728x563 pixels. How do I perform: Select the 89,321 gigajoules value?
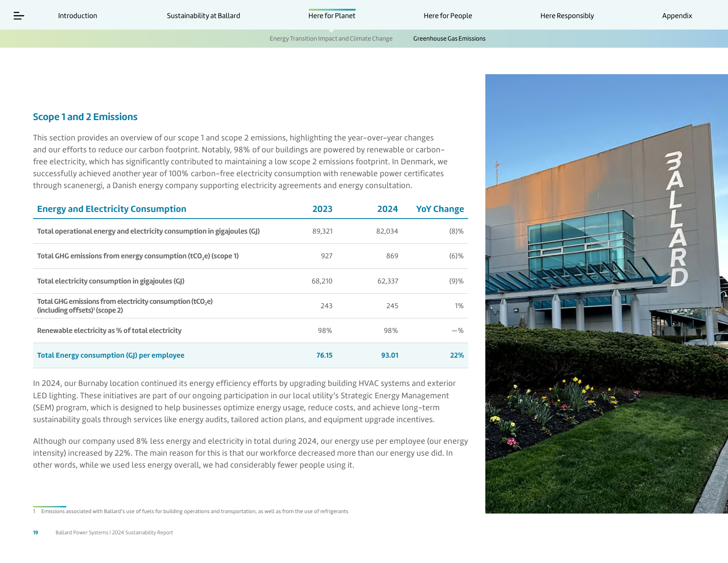[x=323, y=231]
